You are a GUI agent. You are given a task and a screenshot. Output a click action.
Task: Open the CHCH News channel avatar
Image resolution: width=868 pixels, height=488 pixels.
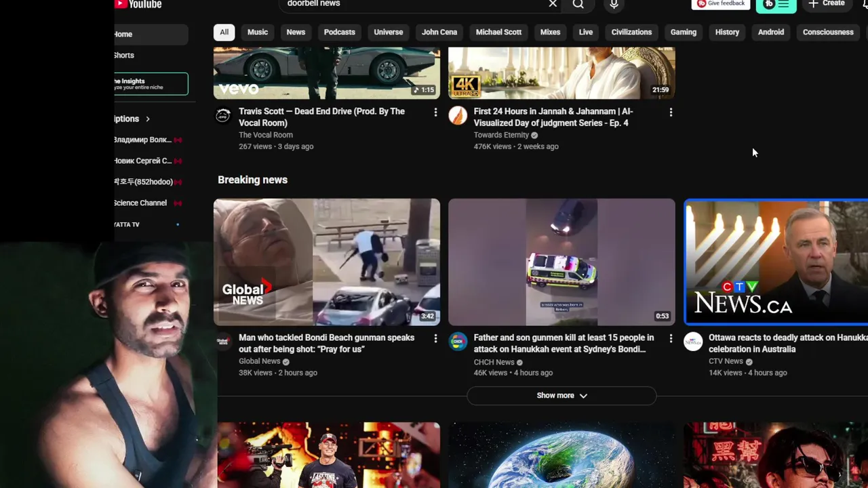click(x=458, y=342)
